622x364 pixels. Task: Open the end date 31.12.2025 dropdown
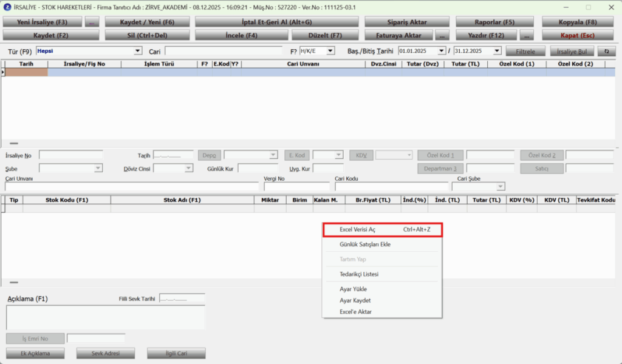[x=497, y=51]
